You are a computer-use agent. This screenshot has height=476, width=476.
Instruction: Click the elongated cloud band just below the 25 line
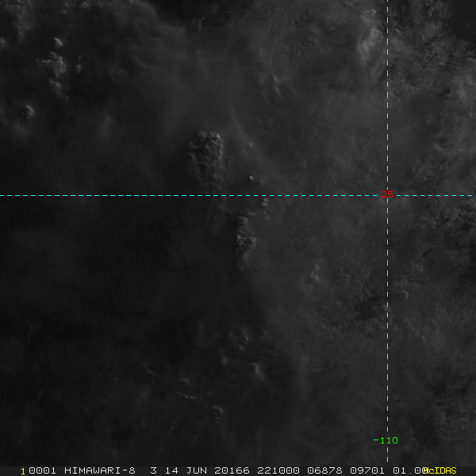pyautogui.click(x=245, y=236)
